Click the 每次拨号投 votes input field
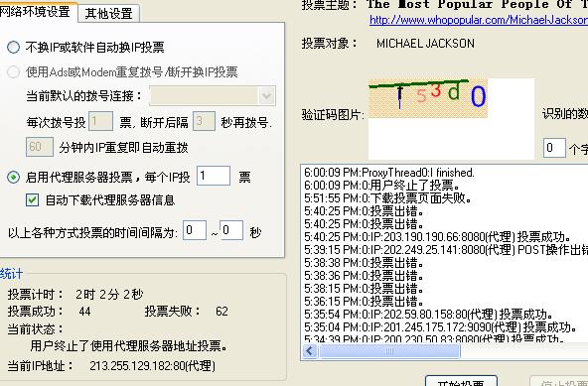 (100, 121)
